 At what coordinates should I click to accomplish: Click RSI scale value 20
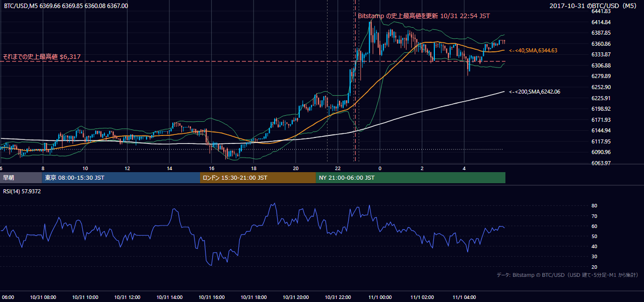coord(594,267)
